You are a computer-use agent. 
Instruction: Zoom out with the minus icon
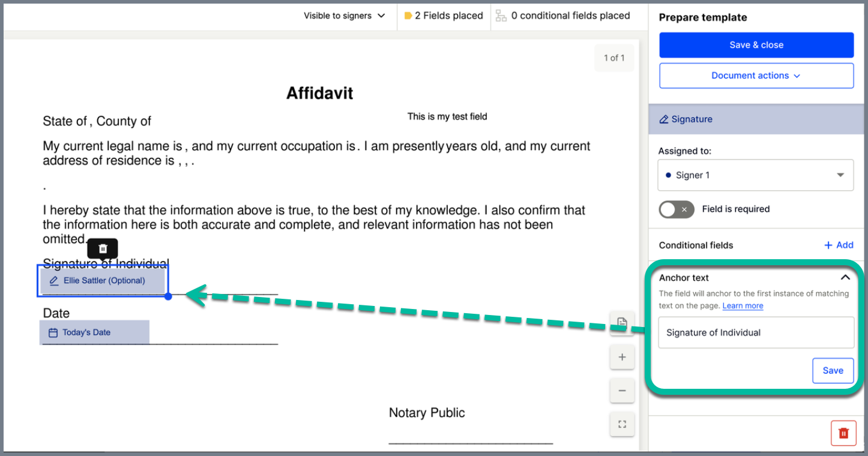tap(622, 390)
